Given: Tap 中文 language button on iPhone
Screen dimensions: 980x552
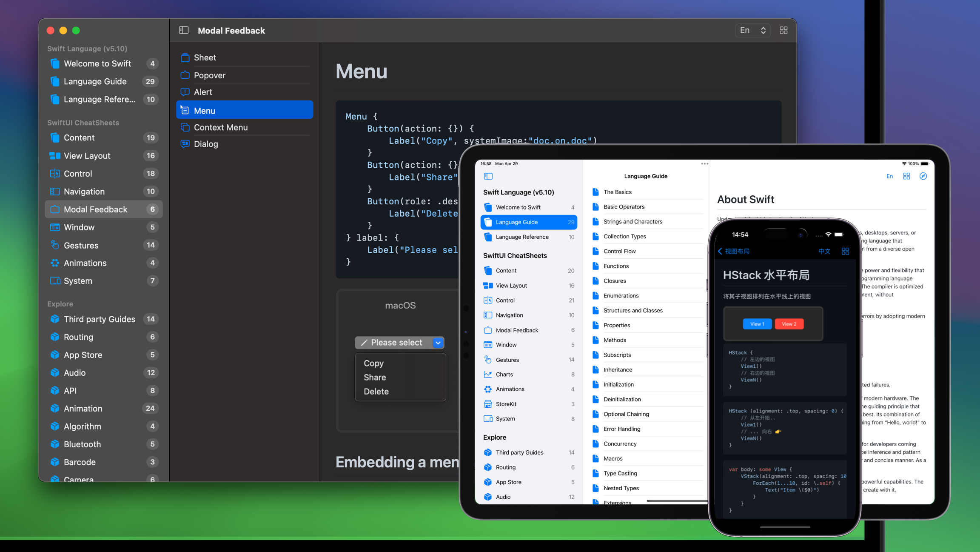Looking at the screenshot, I should click(824, 251).
